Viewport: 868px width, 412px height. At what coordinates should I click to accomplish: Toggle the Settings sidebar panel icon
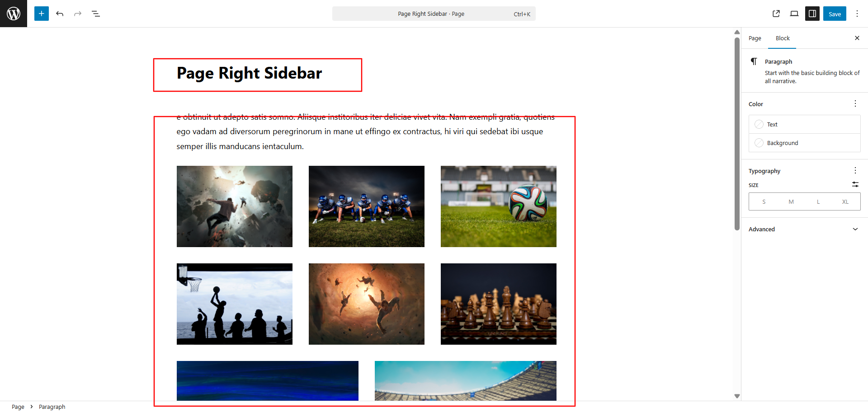[812, 14]
